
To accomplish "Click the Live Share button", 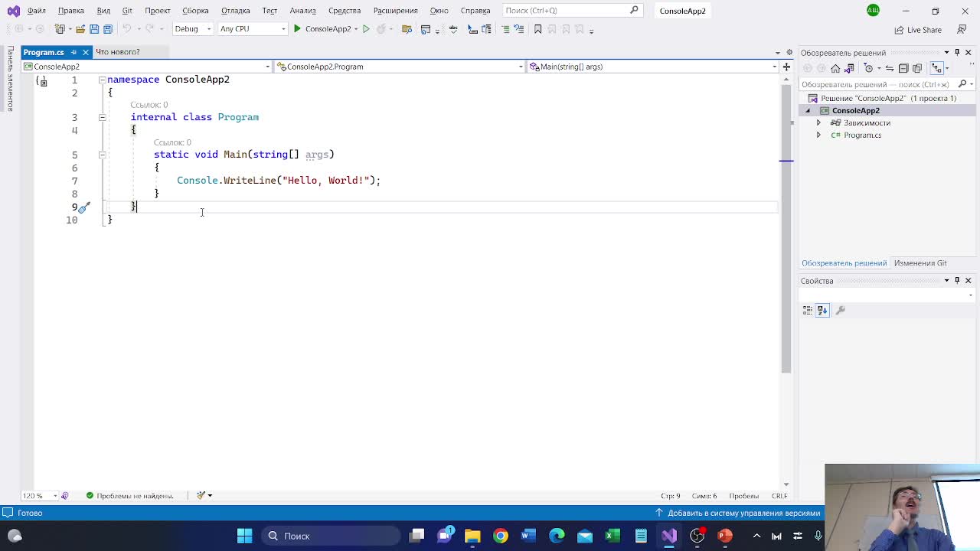I will click(918, 30).
